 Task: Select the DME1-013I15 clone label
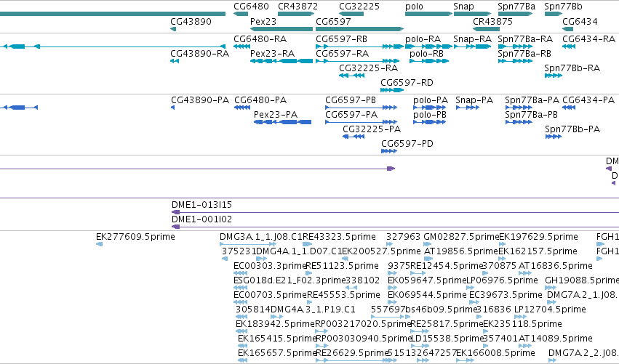pos(201,205)
